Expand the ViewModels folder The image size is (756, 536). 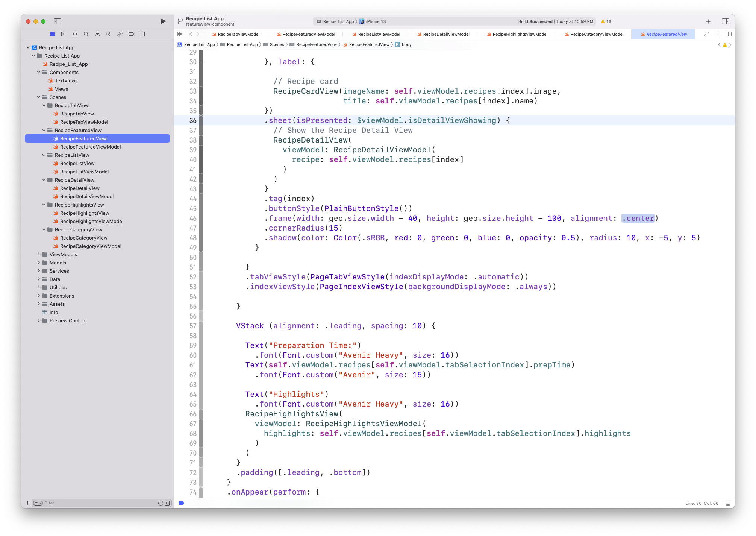[39, 254]
